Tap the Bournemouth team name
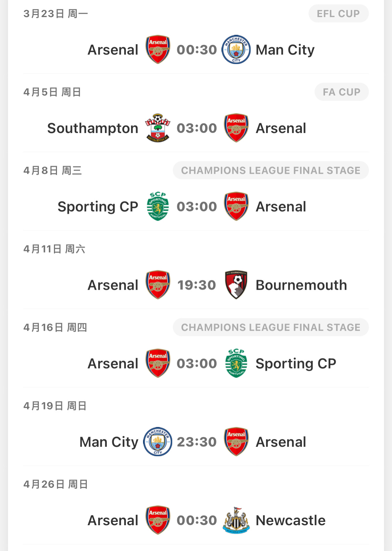Screen dimensions: 392x551 [301, 285]
